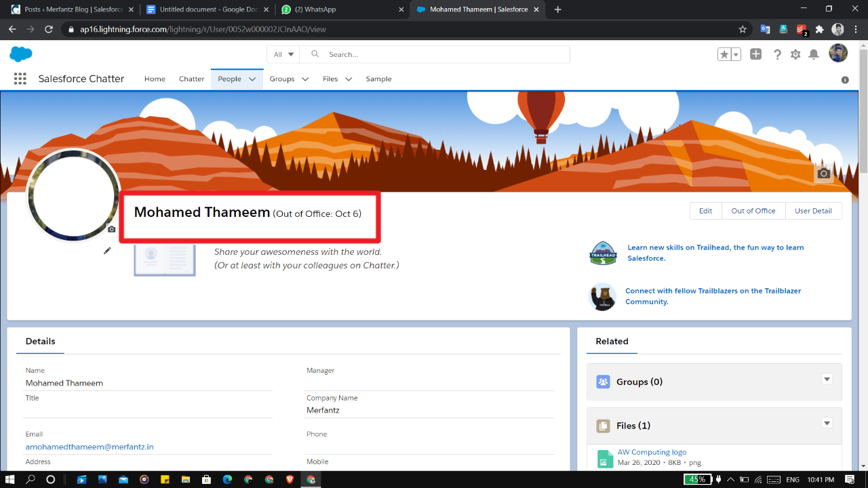Image resolution: width=868 pixels, height=488 pixels.
Task: Open the Files nav tab
Action: (x=330, y=79)
